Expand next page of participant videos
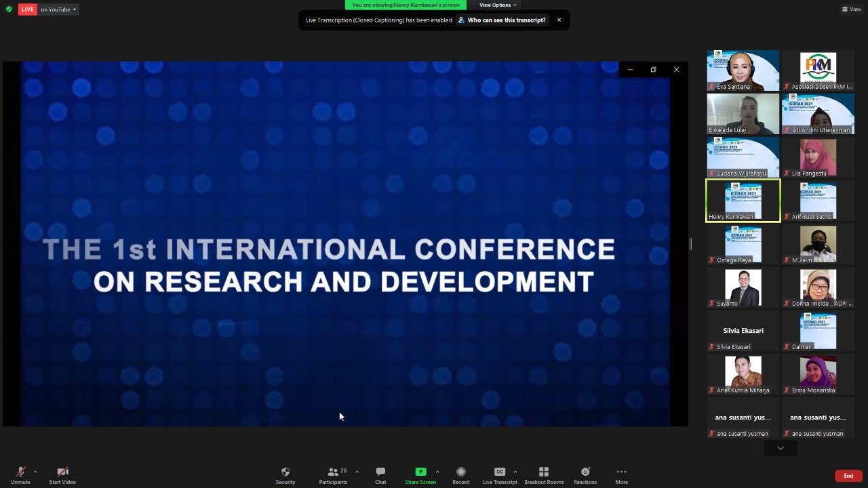This screenshot has height=488, width=868. [x=780, y=448]
